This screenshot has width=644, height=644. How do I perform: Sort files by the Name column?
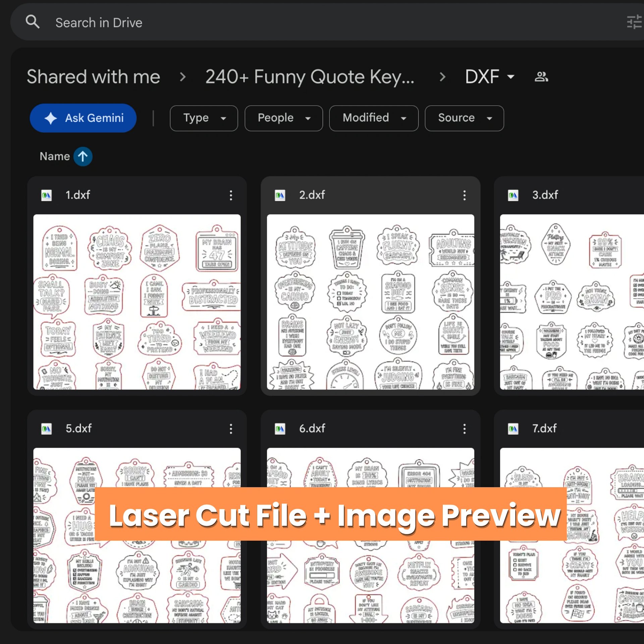click(55, 156)
